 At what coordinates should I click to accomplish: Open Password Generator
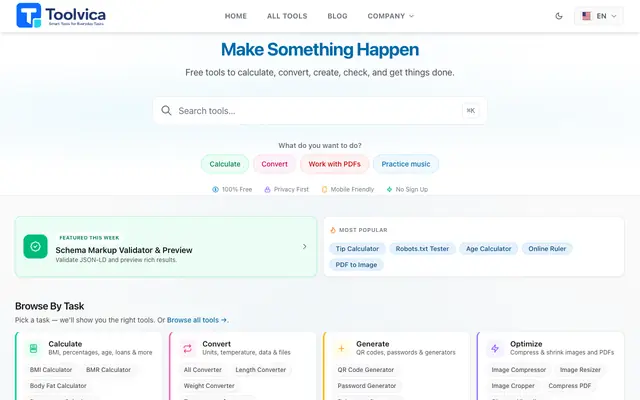(x=367, y=386)
